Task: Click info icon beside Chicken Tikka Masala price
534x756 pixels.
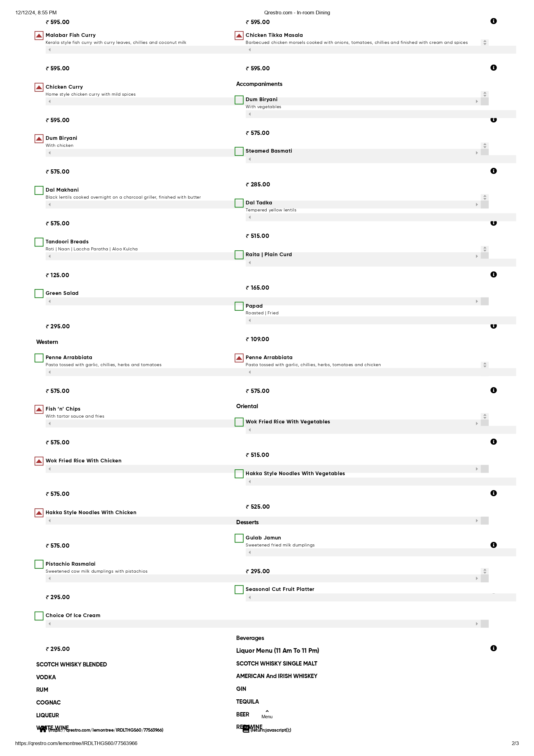Action: 493,68
